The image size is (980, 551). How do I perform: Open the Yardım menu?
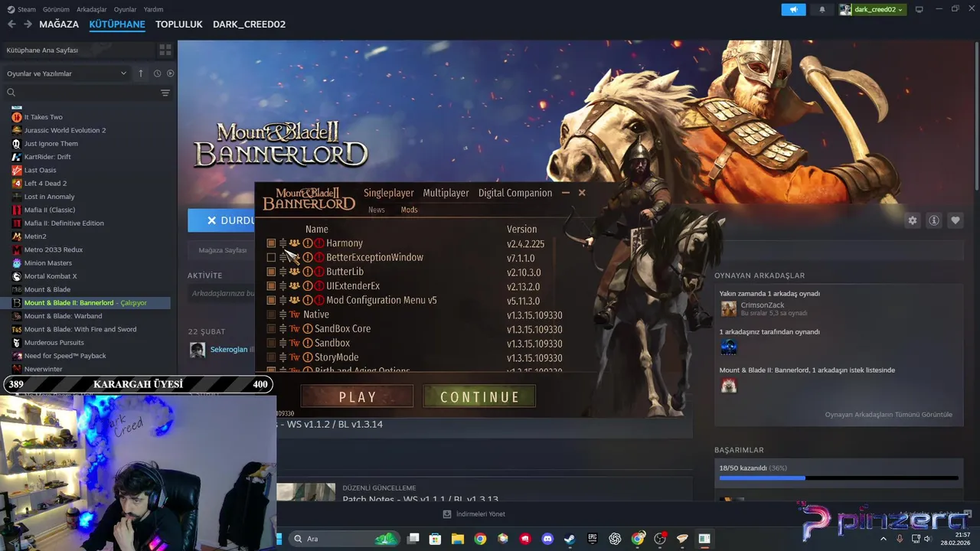point(154,9)
